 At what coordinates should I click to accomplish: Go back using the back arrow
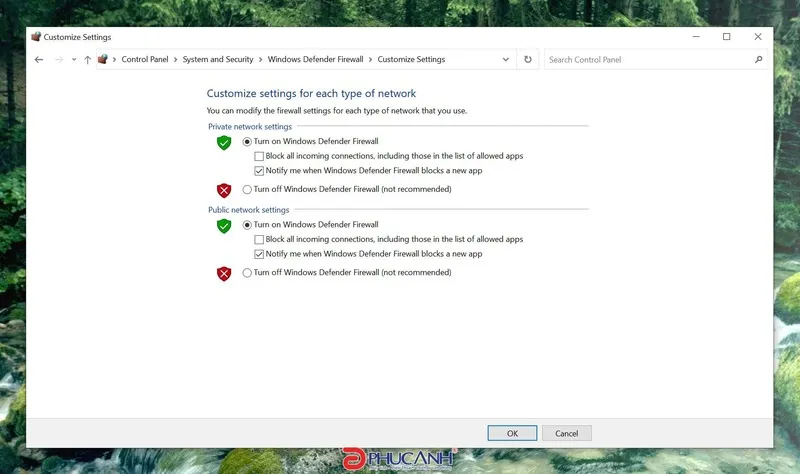tap(39, 60)
